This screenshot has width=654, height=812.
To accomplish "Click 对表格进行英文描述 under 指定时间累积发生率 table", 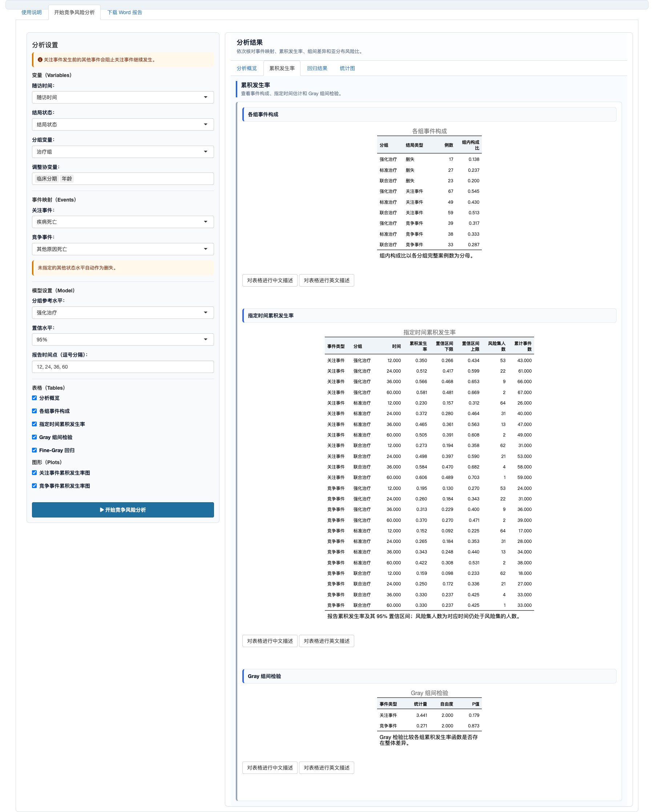I will click(x=326, y=641).
